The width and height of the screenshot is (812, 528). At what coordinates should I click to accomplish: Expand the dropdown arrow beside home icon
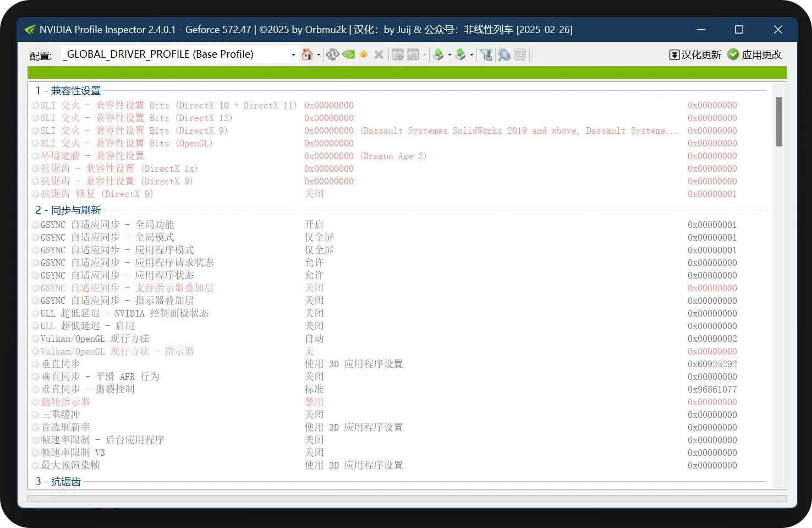pyautogui.click(x=319, y=55)
